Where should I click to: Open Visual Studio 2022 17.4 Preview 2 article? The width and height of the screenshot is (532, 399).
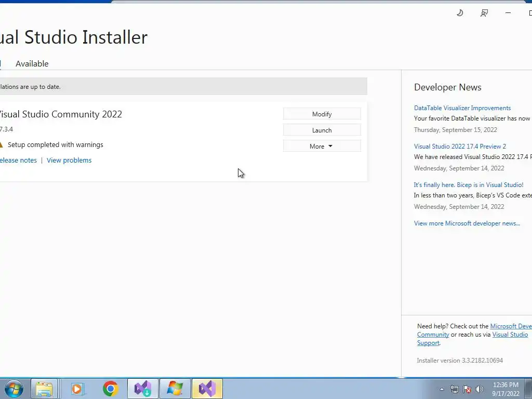(460, 146)
